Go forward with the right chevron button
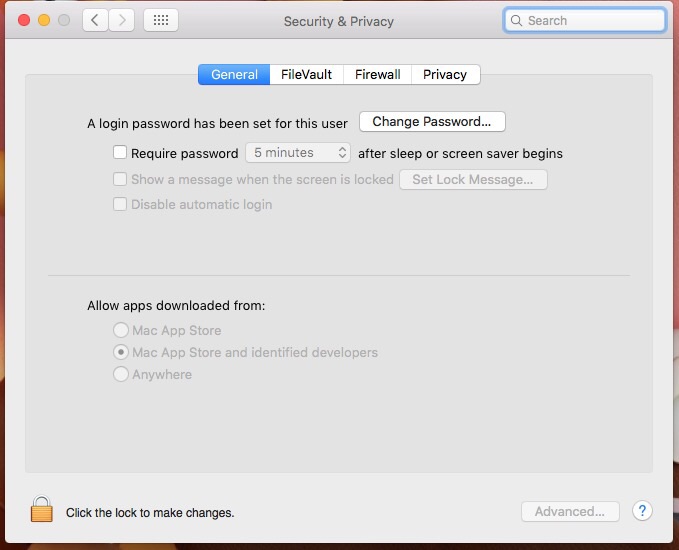This screenshot has width=679, height=550. click(122, 20)
